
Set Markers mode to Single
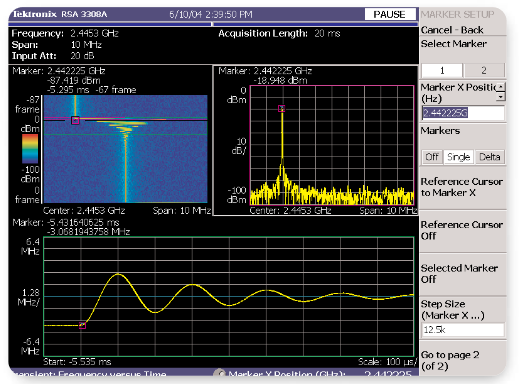pyautogui.click(x=459, y=157)
